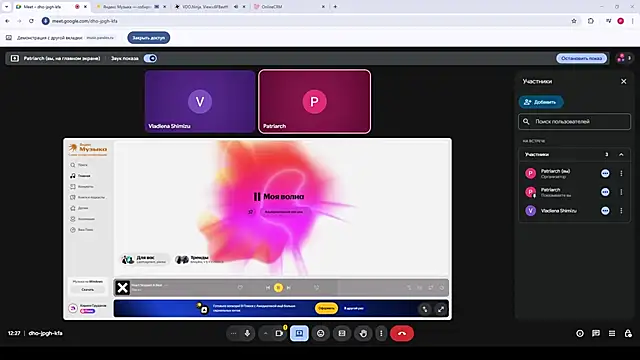Click Главное in the Yandex Music sidebar
Image resolution: width=640 pixels, height=360 pixels.
click(x=80, y=176)
